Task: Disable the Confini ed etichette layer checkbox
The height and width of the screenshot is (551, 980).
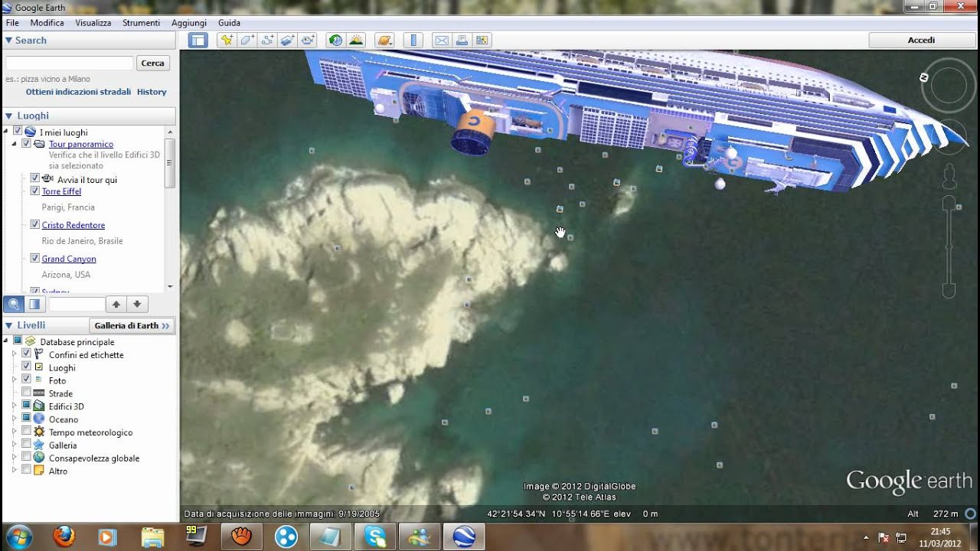Action: pos(27,354)
